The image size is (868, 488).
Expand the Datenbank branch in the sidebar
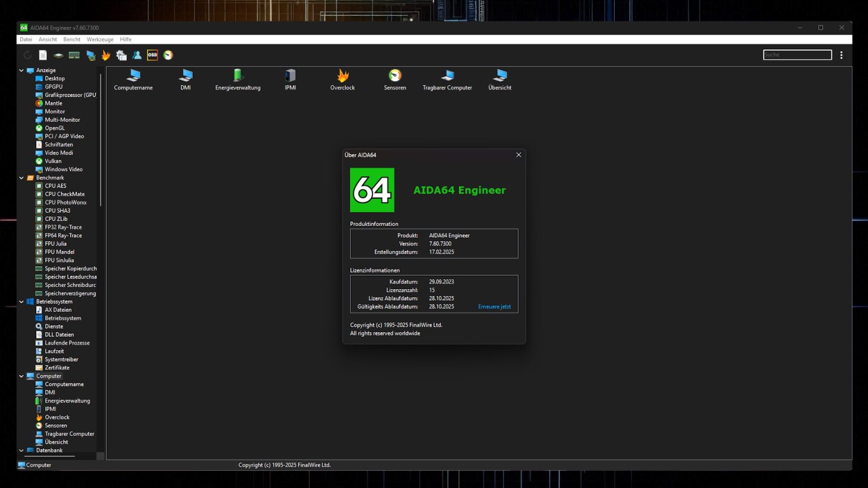click(21, 450)
